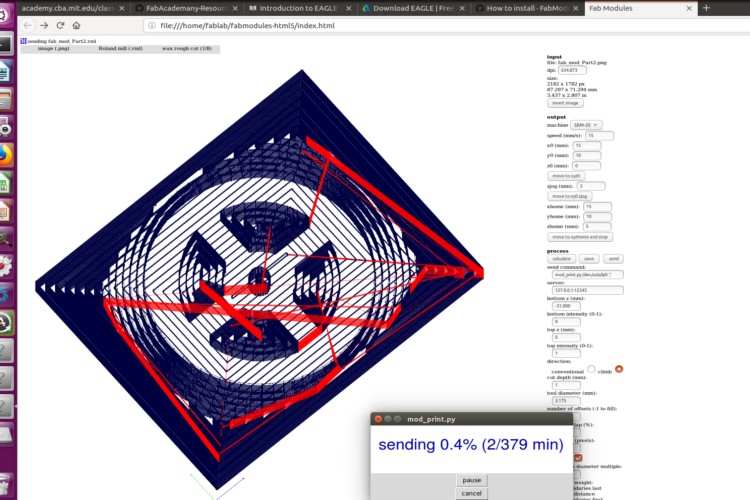Go back using the browser back arrow
This screenshot has width=750, height=500.
click(27, 25)
